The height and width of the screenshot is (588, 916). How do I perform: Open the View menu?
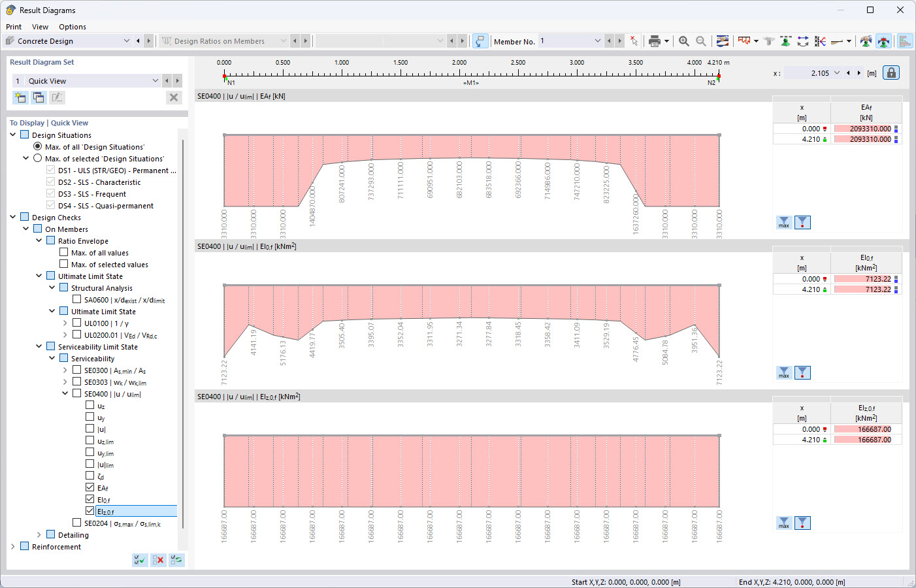pos(40,27)
